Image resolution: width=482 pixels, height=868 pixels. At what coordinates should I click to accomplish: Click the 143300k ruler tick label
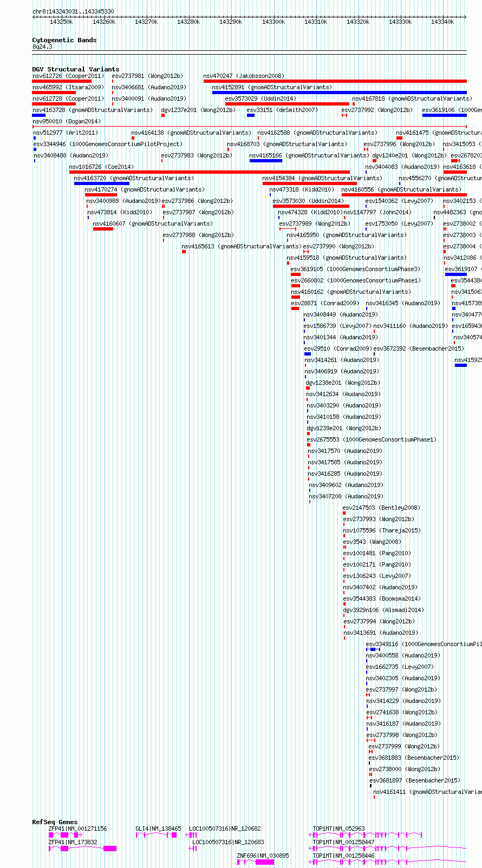273,22
